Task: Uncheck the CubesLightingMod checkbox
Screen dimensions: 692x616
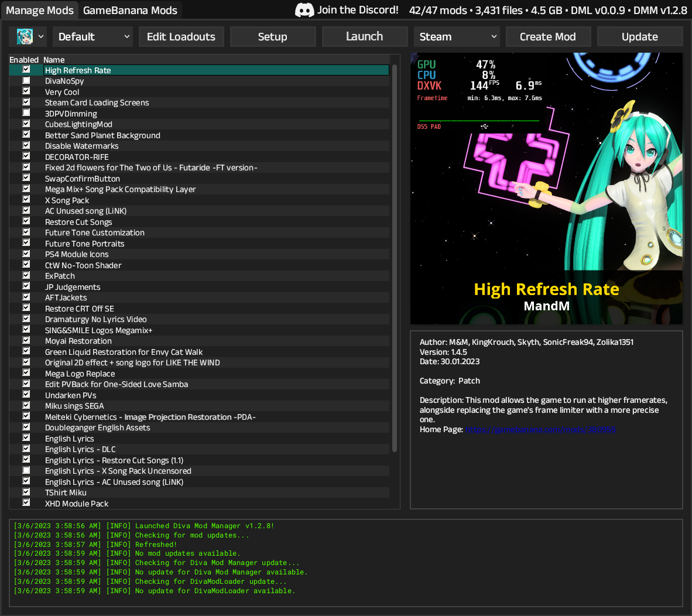Action: 26,124
